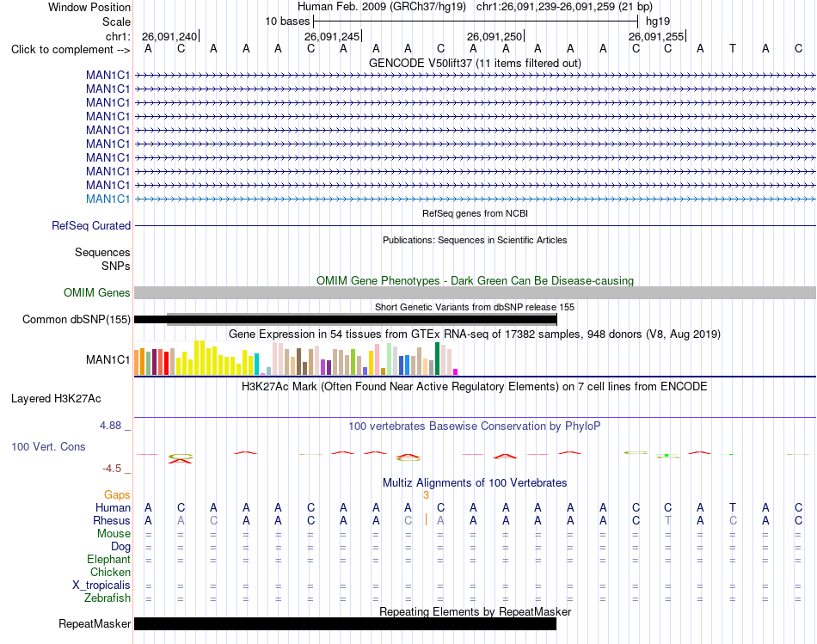Click the window range chr1:26,091,239-26,091,259 text
This screenshot has height=644, width=817.
564,7
